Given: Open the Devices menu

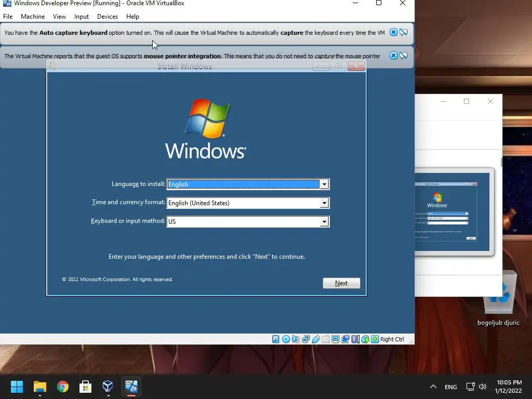Looking at the screenshot, I should pyautogui.click(x=108, y=16).
